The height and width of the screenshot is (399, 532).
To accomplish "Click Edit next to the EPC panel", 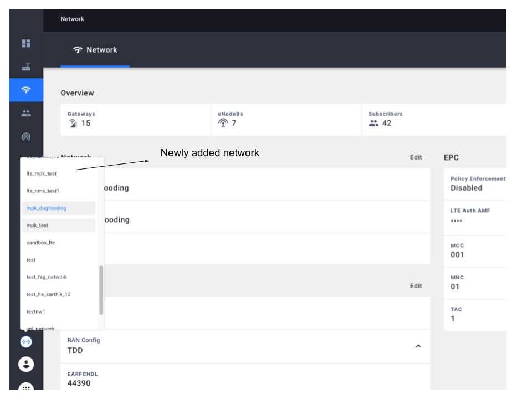I will pyautogui.click(x=416, y=157).
